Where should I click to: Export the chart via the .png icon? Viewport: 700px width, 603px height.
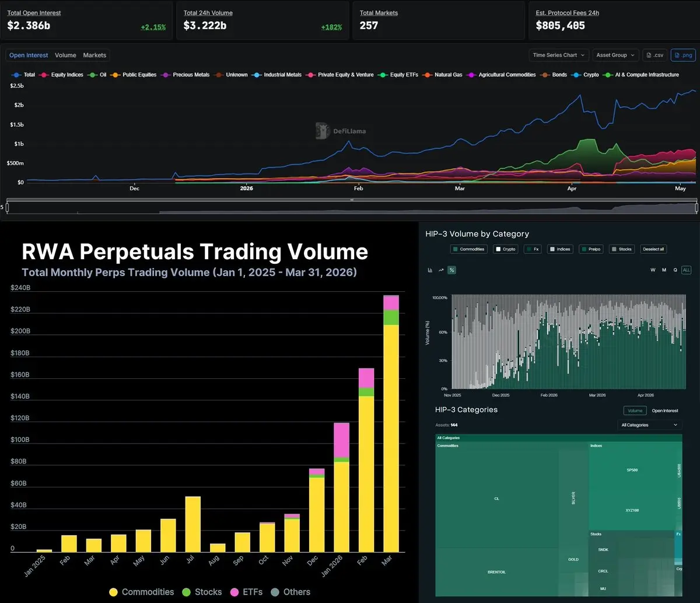tap(683, 55)
